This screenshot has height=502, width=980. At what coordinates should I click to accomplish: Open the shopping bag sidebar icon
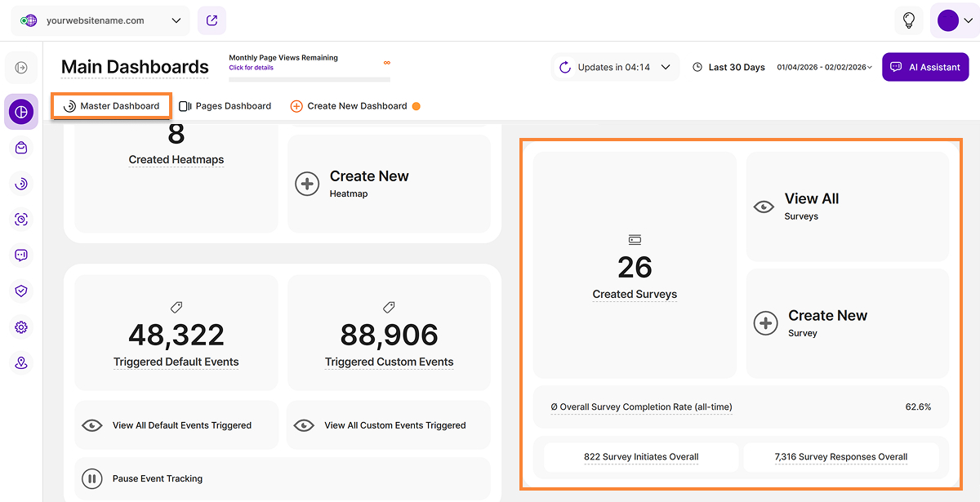pyautogui.click(x=21, y=148)
